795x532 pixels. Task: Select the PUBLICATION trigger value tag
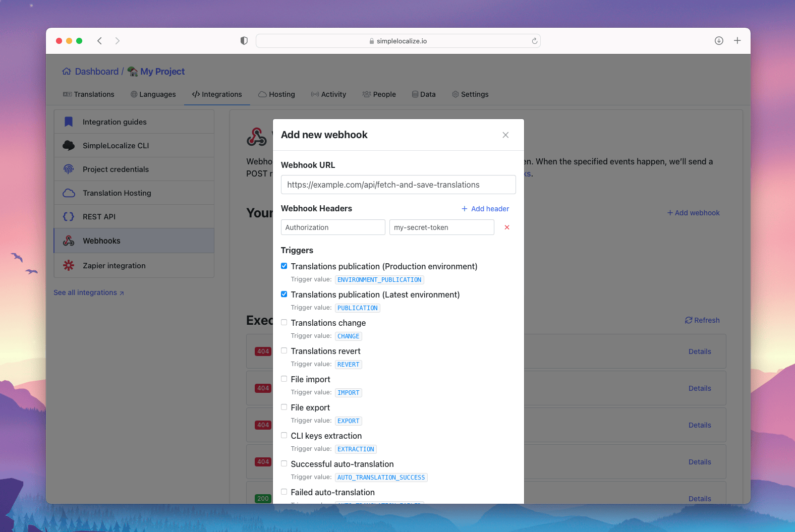(x=358, y=308)
